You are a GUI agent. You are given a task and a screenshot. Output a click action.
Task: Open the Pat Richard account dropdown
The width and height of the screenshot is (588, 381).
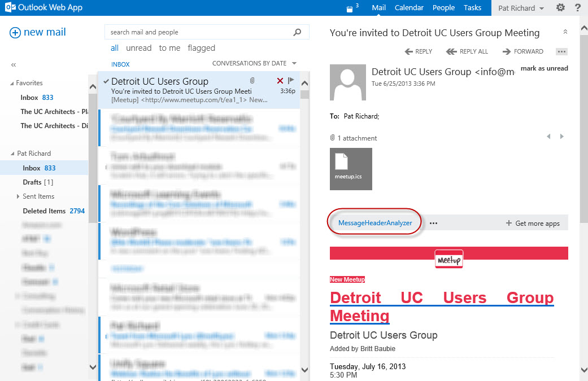[521, 8]
